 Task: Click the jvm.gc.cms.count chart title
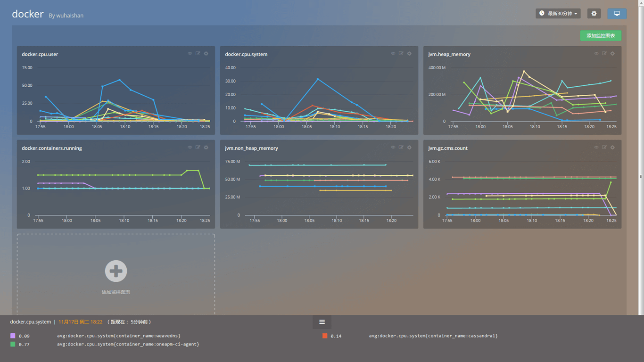click(x=448, y=148)
